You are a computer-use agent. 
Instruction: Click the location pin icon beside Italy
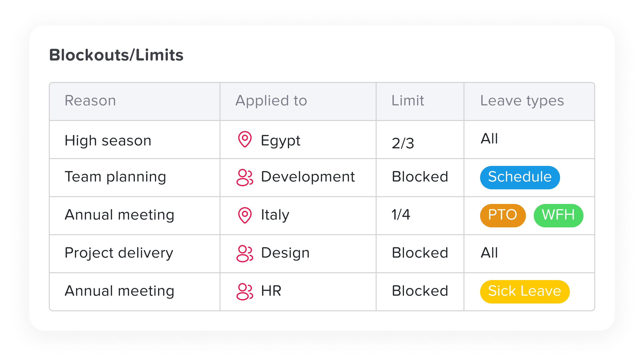coord(245,215)
